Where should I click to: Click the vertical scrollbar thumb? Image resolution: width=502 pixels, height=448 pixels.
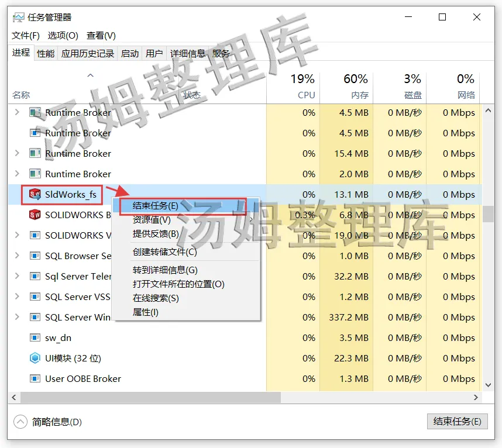tap(488, 213)
